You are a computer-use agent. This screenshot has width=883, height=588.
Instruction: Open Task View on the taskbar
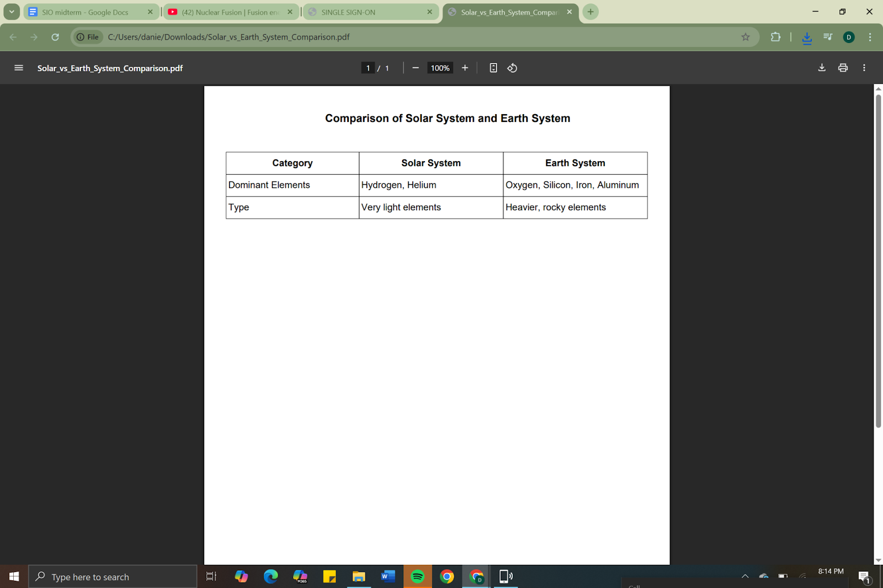tap(211, 576)
